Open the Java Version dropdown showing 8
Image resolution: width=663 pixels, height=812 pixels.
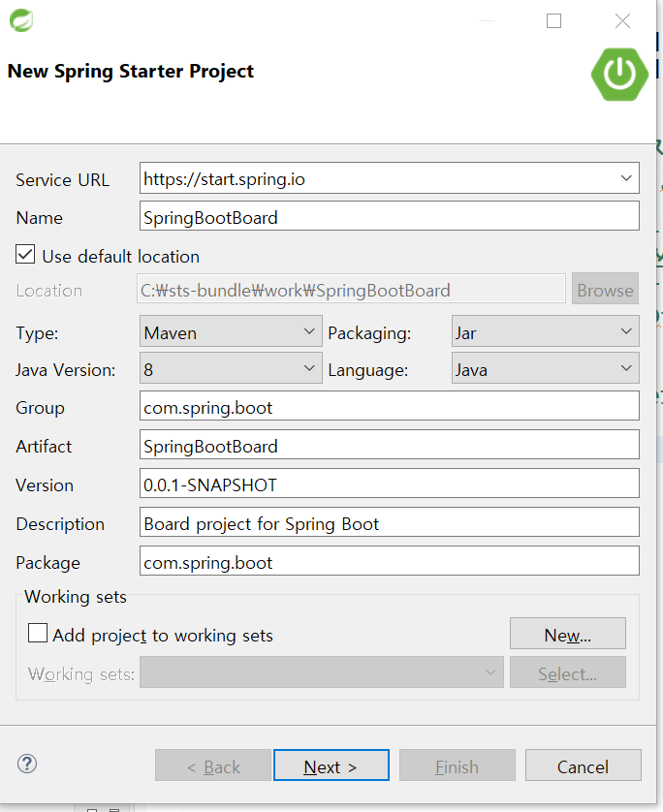[x=231, y=368]
